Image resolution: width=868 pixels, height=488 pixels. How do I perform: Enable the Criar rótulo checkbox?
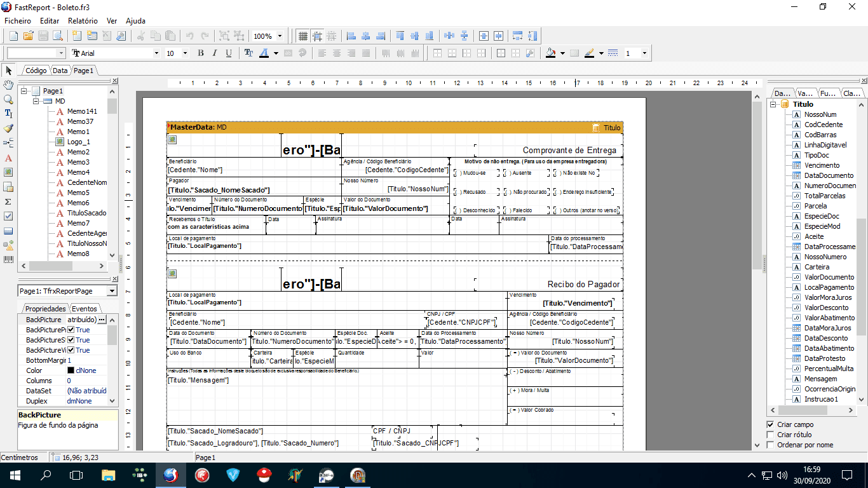pos(771,435)
